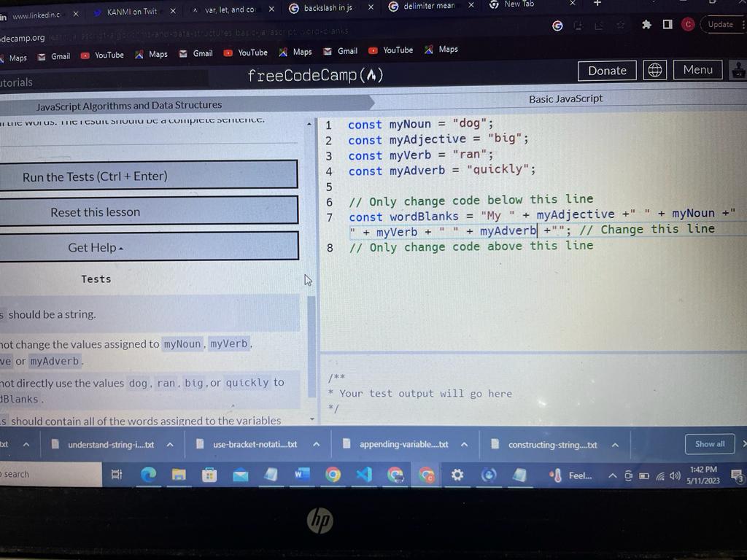Click the weather widget on taskbar
The height and width of the screenshot is (560, 747).
(570, 475)
